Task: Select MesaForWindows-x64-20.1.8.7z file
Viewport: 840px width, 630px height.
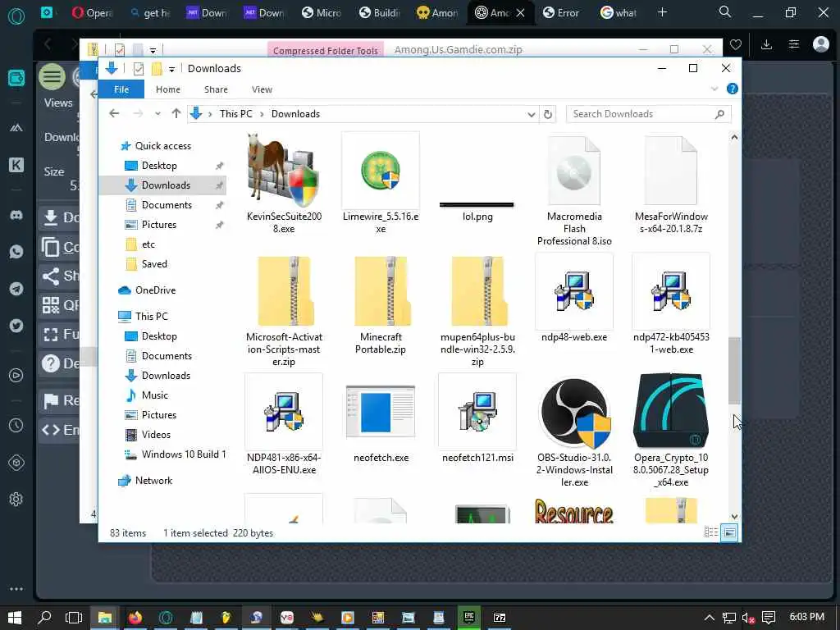Action: pos(671,171)
